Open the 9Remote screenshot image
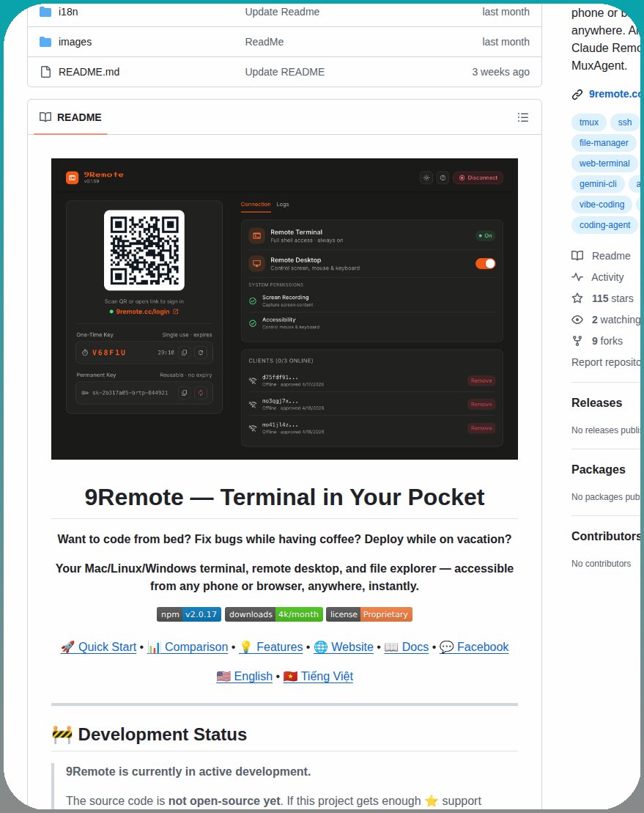This screenshot has height=813, width=644. pos(284,309)
